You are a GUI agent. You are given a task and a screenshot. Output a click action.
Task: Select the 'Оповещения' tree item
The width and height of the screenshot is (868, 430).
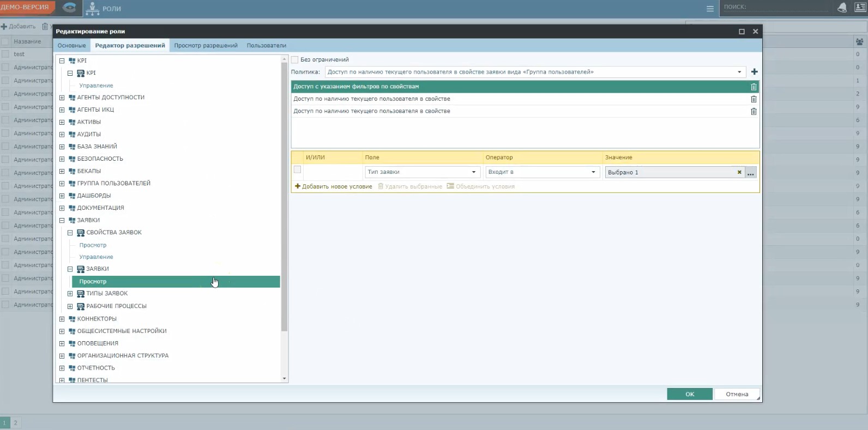coord(98,343)
